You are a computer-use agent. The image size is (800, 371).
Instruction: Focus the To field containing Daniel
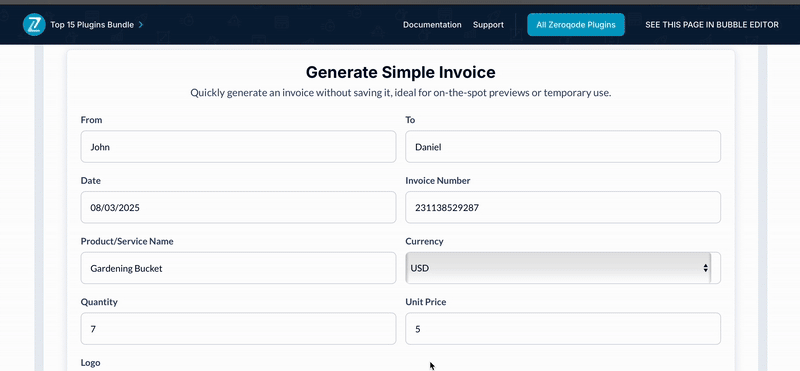563,146
